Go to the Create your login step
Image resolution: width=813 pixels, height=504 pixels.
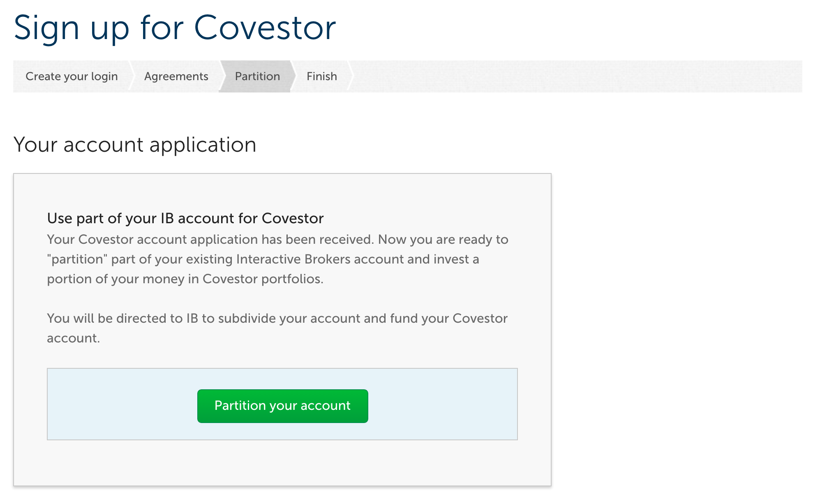[72, 76]
